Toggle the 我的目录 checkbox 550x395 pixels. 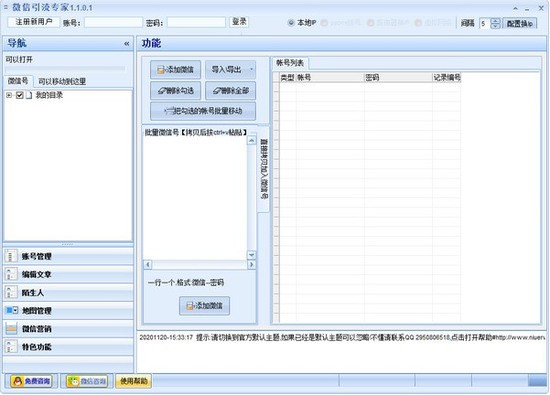coord(20,95)
